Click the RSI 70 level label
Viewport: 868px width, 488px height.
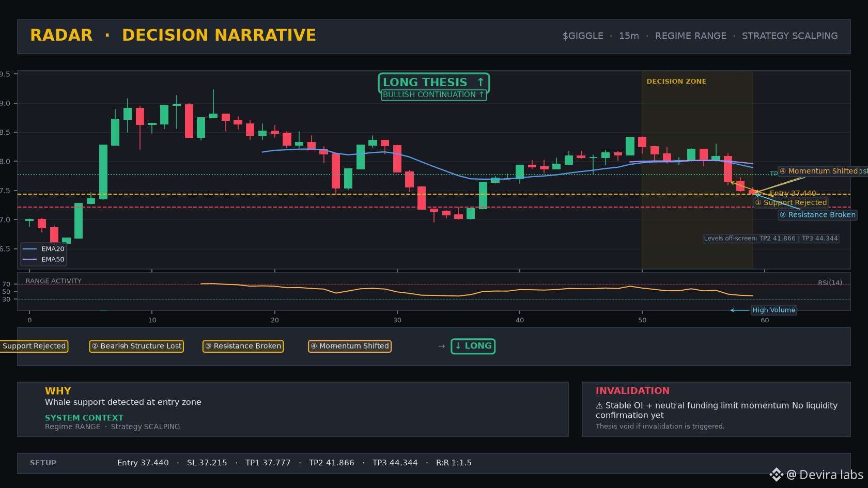(6, 285)
